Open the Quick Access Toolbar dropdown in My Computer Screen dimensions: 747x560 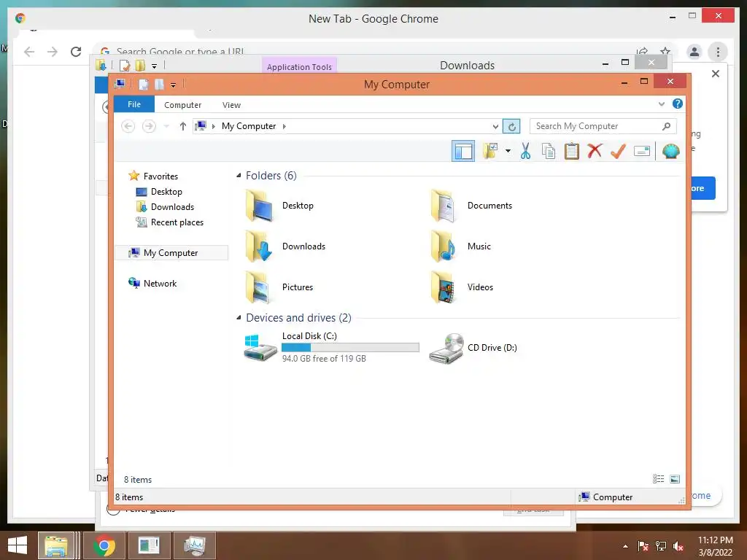173,85
